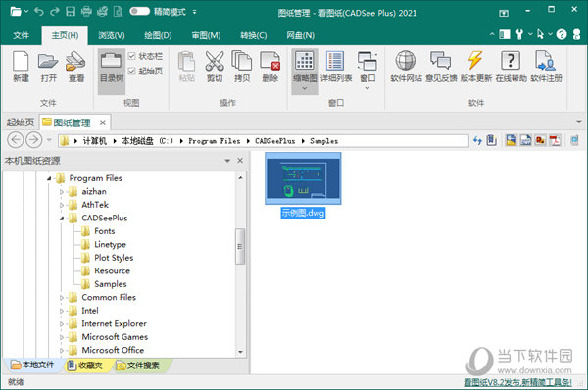Click the 剪切 (Cut) scissors icon

[x=215, y=67]
